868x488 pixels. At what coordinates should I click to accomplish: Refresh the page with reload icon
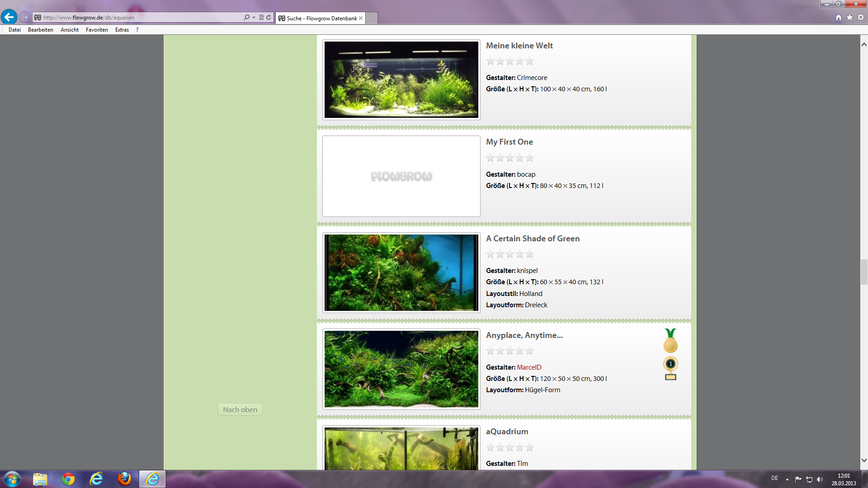(x=269, y=17)
